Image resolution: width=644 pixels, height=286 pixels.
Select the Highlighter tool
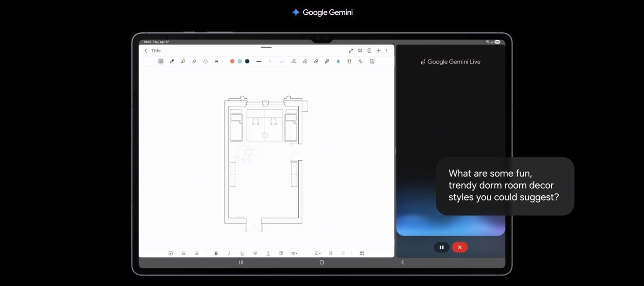click(x=183, y=61)
